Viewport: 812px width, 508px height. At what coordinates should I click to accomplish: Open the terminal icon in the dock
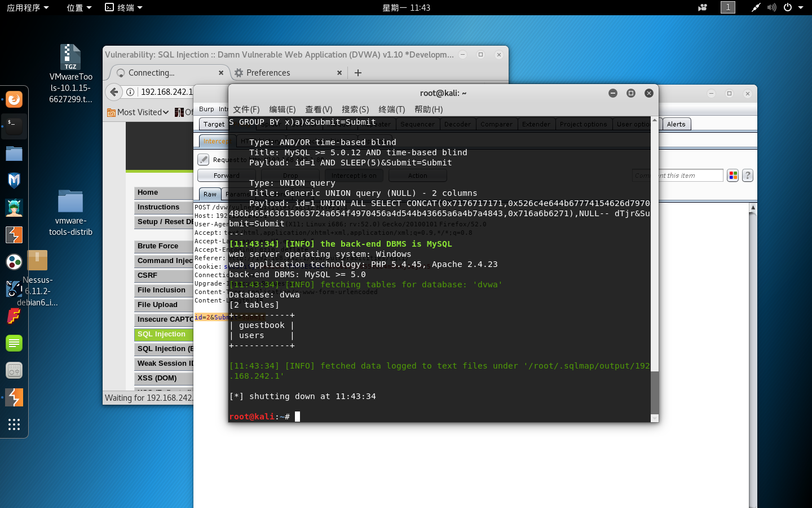[14, 126]
